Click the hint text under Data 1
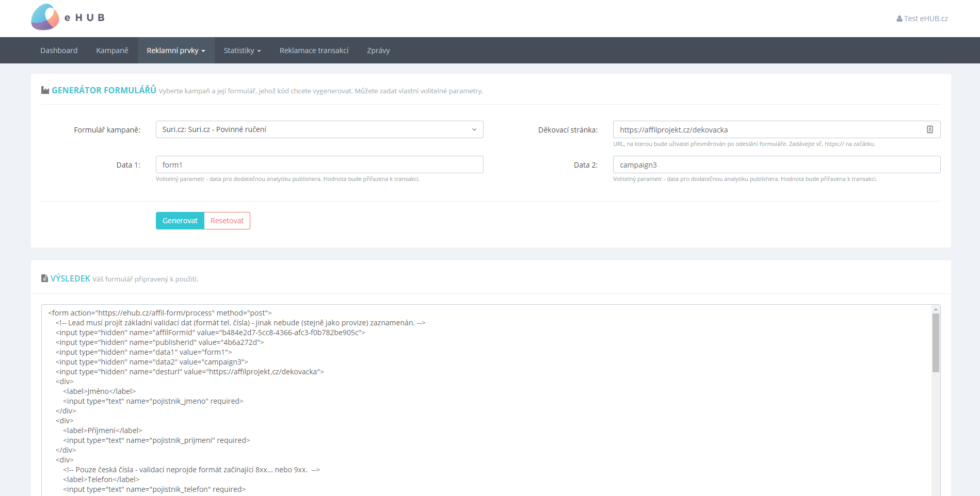Screen dimensions: 980x496 (287, 179)
